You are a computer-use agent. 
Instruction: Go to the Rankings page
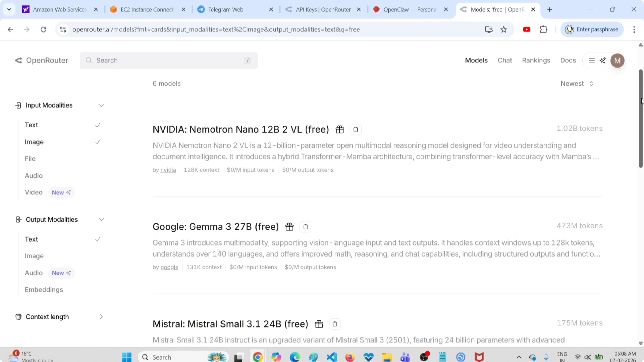(x=536, y=60)
